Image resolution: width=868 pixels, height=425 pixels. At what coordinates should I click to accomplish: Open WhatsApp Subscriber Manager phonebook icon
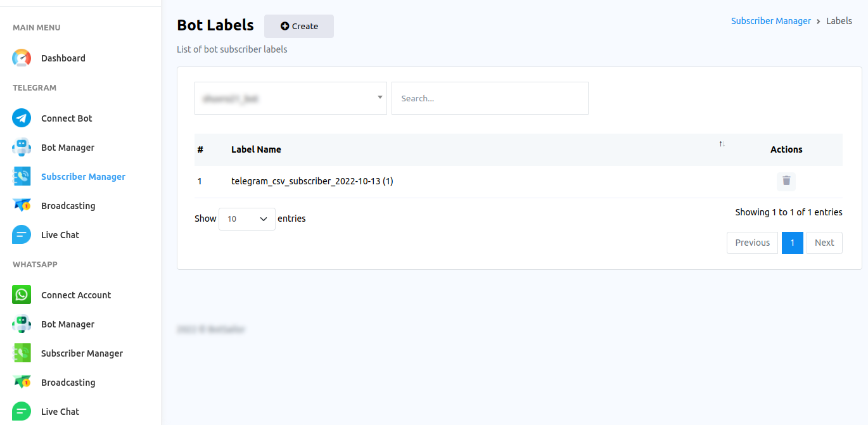[22, 353]
